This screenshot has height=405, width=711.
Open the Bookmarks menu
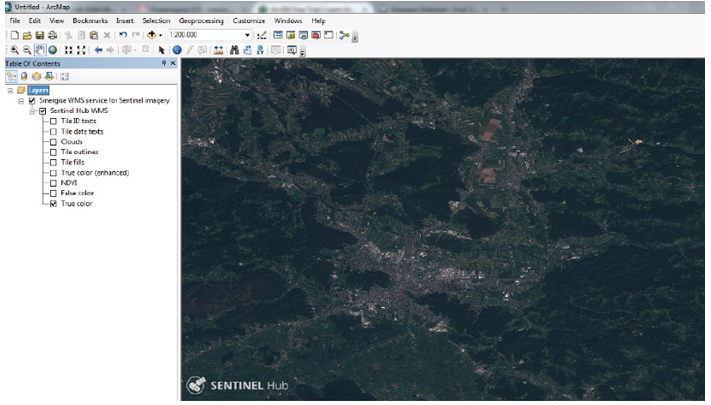pyautogui.click(x=90, y=20)
